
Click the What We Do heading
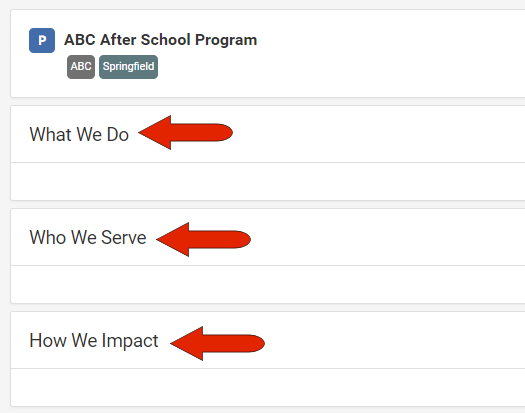(x=79, y=134)
